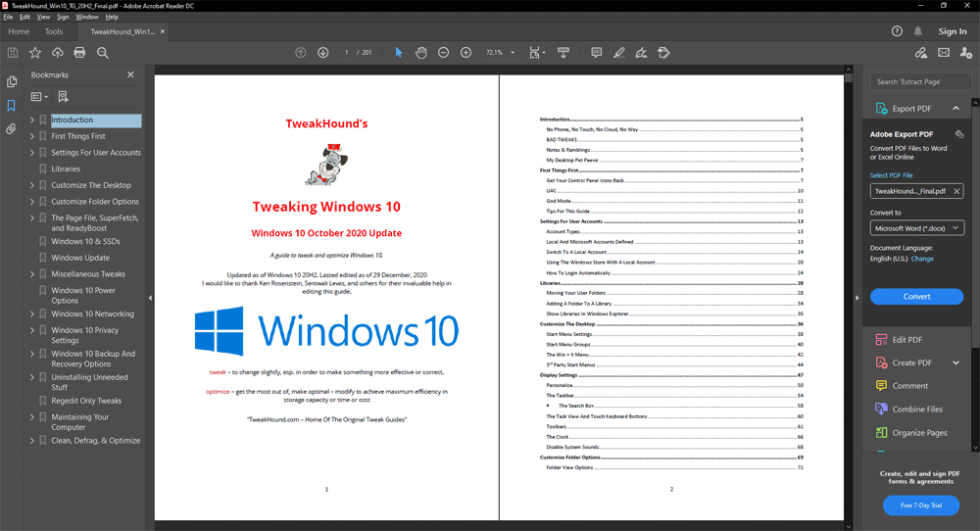The image size is (980, 531).
Task: Select the highlight text pen icon
Action: tap(618, 53)
